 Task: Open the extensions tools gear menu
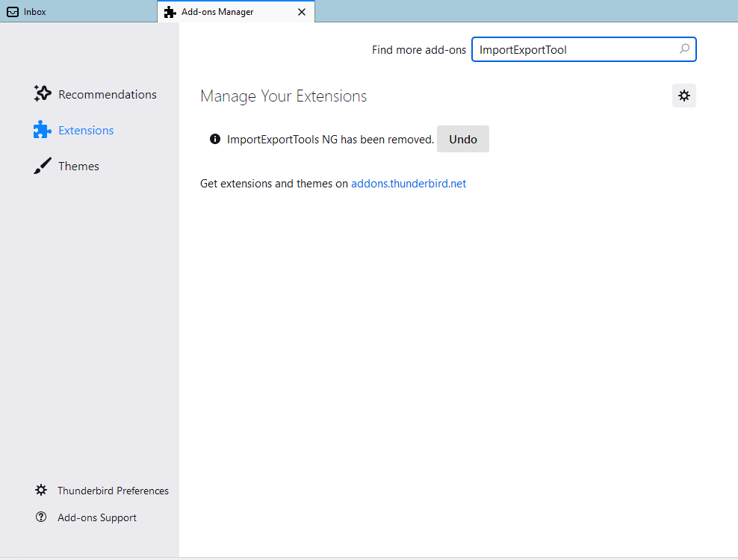[684, 96]
